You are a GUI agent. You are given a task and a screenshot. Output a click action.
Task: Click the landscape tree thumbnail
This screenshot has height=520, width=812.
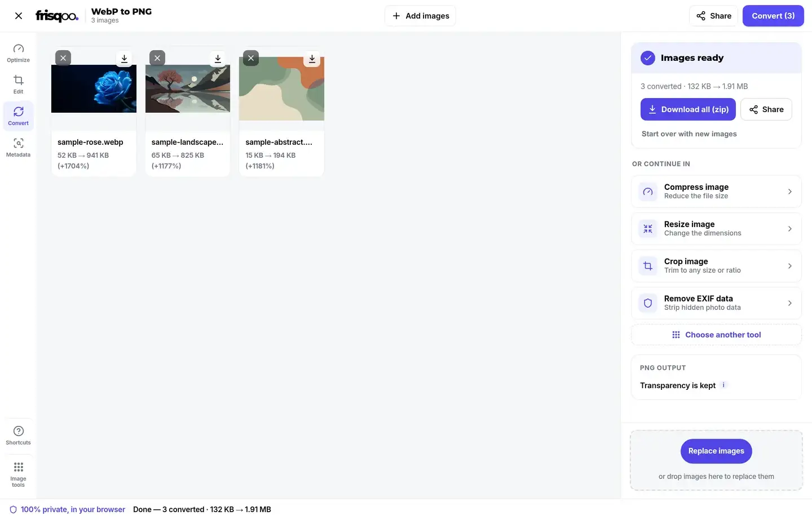[x=188, y=88]
